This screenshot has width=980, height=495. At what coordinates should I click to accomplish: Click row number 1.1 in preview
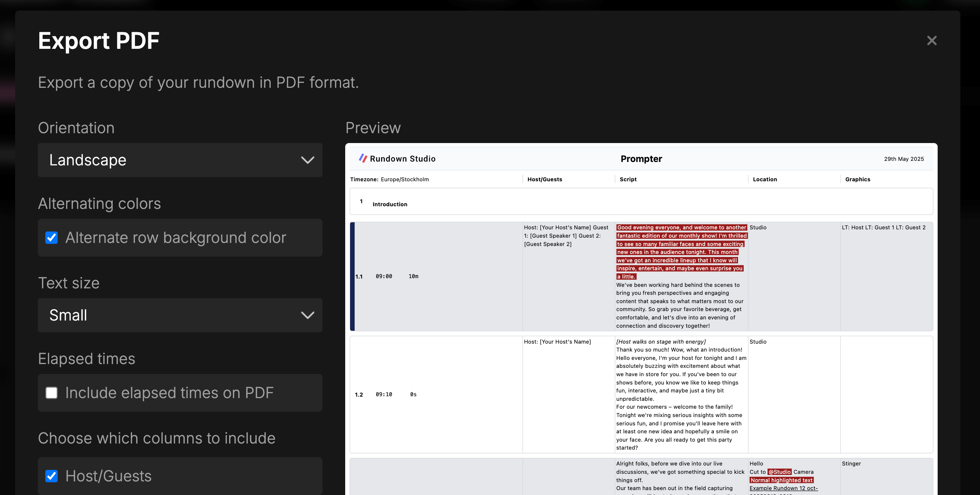[359, 276]
